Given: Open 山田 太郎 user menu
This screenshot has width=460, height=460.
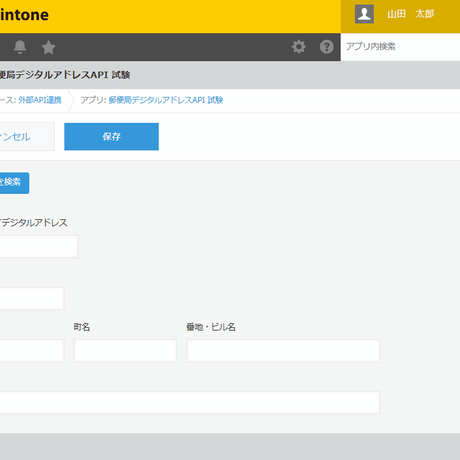Looking at the screenshot, I should pyautogui.click(x=410, y=14).
